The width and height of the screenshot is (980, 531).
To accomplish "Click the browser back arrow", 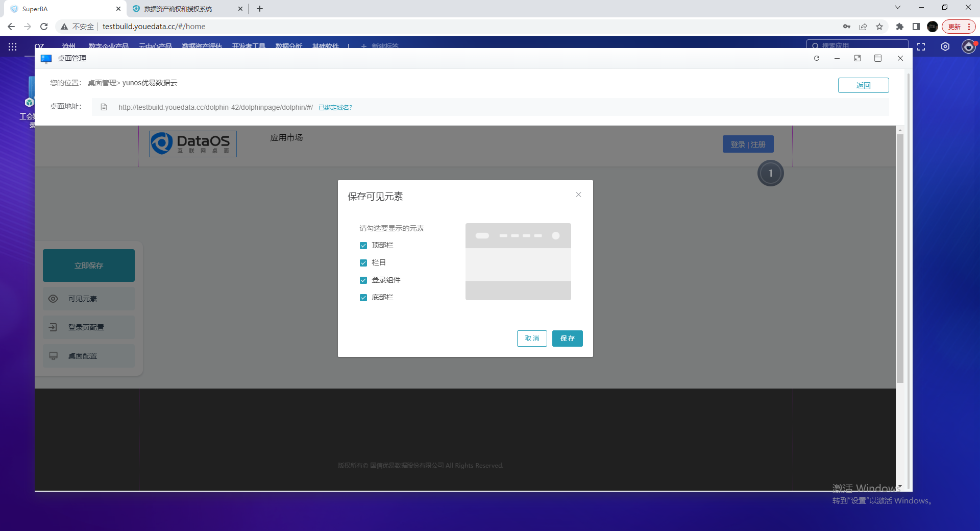I will [x=11, y=27].
